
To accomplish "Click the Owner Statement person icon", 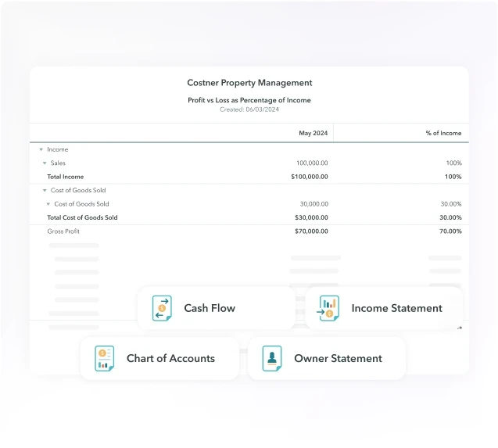I will coord(272,358).
